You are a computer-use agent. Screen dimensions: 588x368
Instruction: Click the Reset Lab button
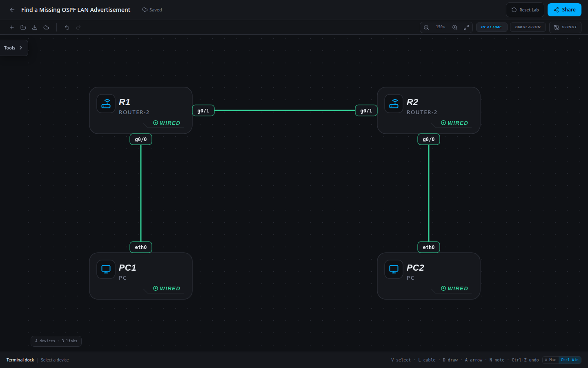point(525,10)
